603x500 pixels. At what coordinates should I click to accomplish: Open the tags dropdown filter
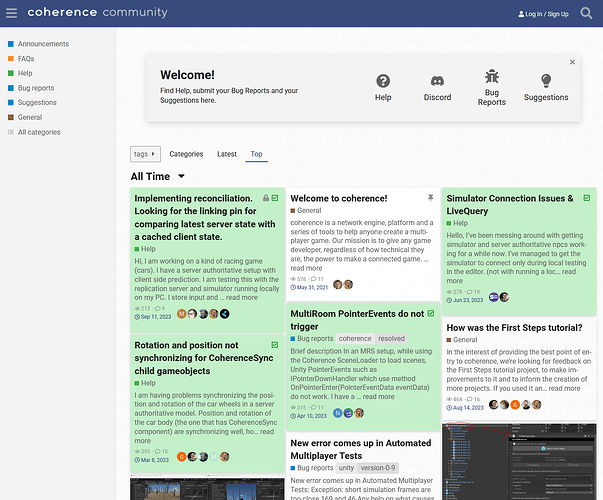[x=145, y=154]
